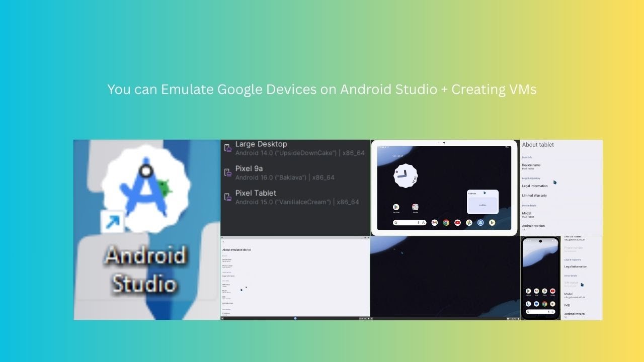Click the Large Desktop device icon
Screen dimensions: 644x362
tap(228, 148)
